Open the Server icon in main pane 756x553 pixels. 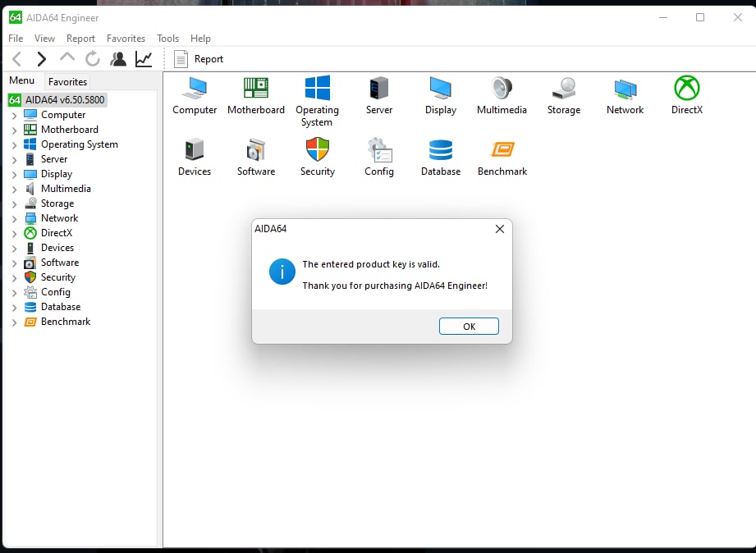(x=379, y=89)
